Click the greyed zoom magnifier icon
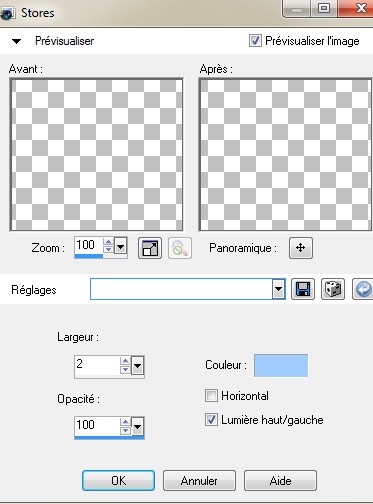 [180, 248]
